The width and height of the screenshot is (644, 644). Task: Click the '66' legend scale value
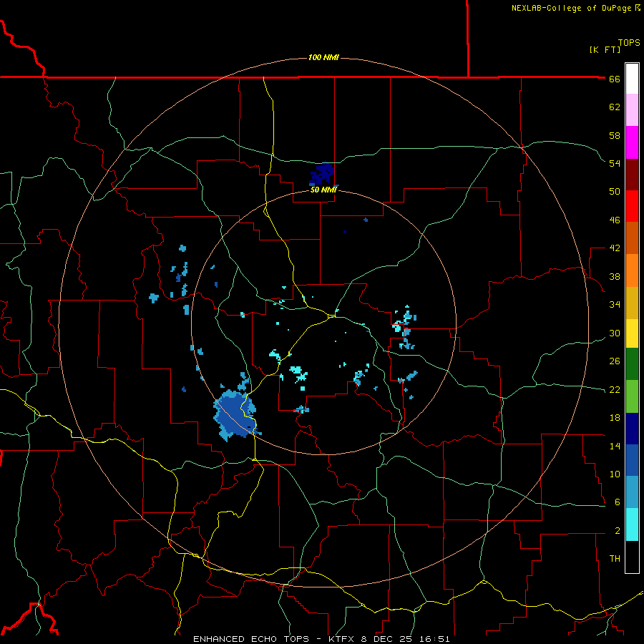[615, 79]
